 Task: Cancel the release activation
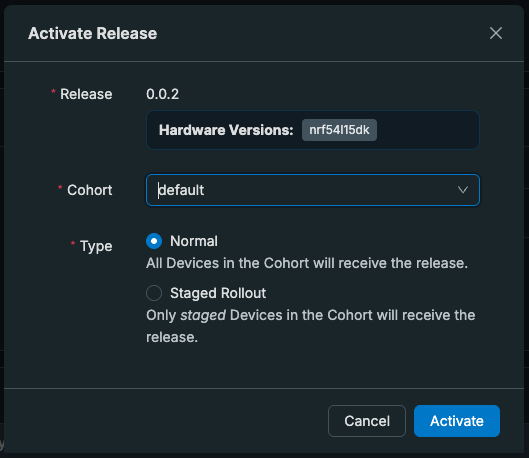tap(367, 421)
